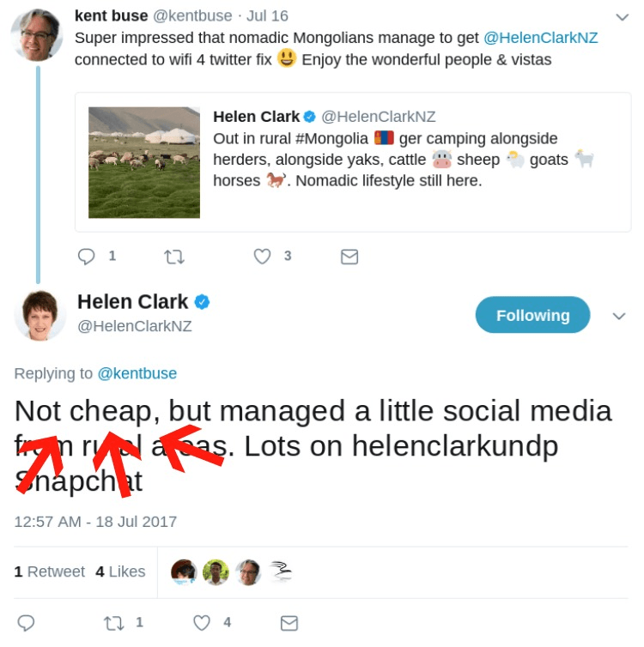Expand the chevron menu beside Following button
644x647 pixels.
(619, 316)
